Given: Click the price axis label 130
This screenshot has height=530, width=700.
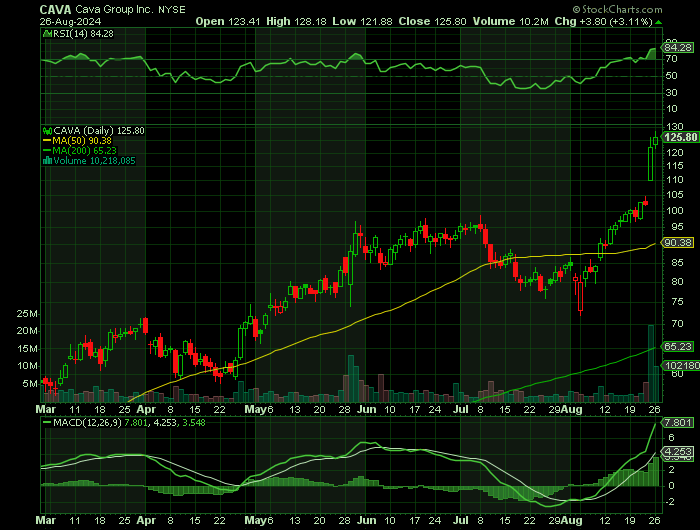Looking at the screenshot, I should pos(674,127).
